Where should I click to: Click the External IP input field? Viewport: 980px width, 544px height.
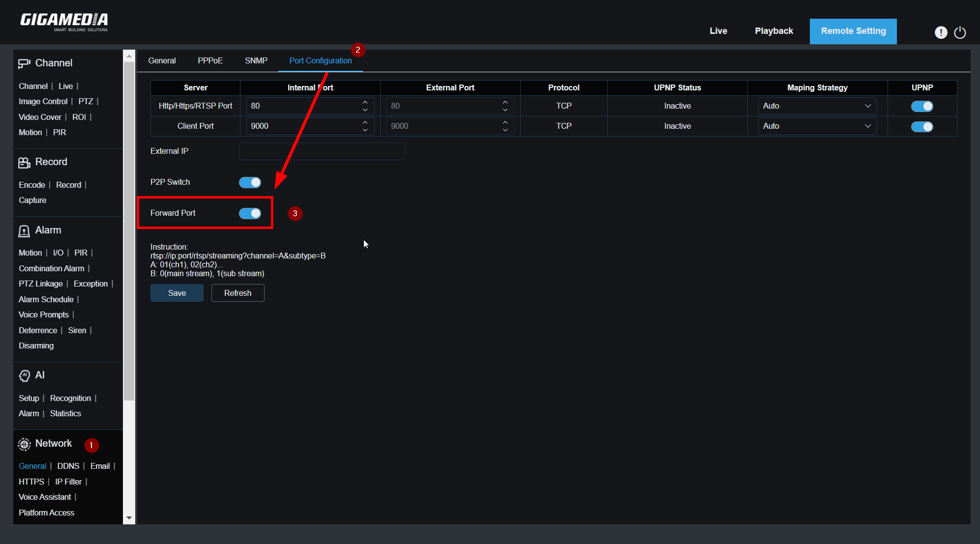point(322,151)
